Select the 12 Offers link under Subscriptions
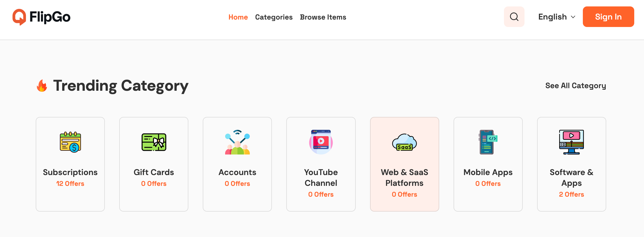Viewport: 644px width, 237px height. 70,184
